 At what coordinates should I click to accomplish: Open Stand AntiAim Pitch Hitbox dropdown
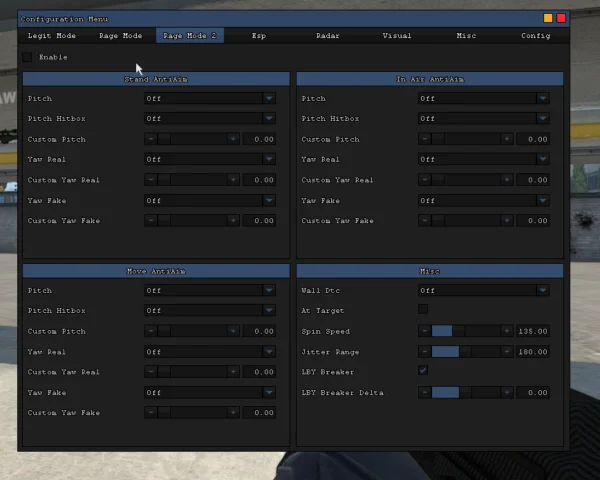[210, 118]
